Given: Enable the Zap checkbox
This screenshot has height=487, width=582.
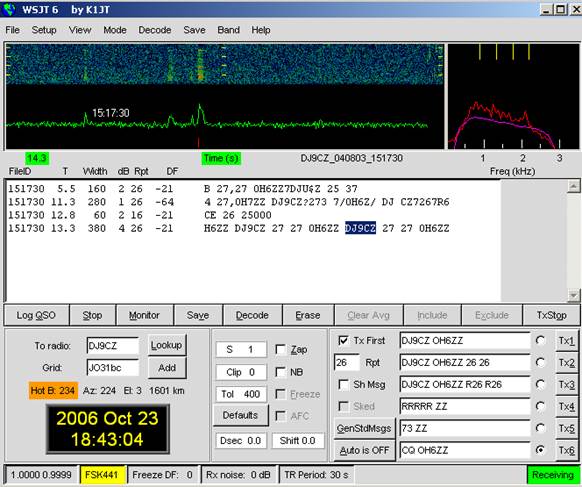Looking at the screenshot, I should (281, 349).
